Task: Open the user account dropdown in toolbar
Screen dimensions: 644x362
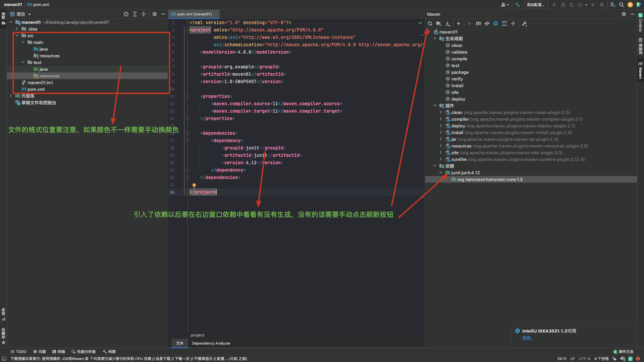Action: [x=505, y=5]
